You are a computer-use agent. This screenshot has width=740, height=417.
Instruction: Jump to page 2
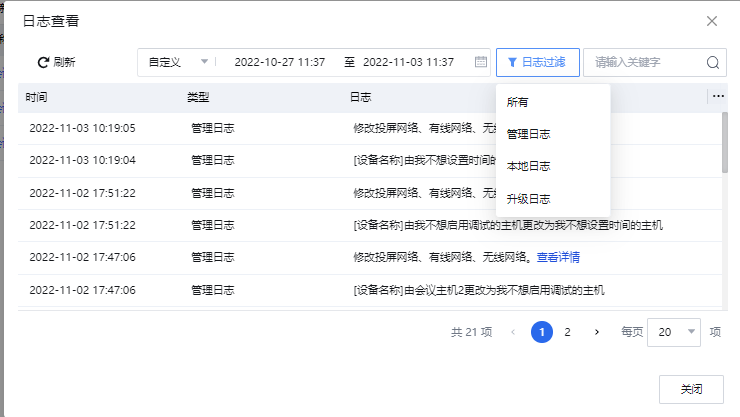[567, 332]
